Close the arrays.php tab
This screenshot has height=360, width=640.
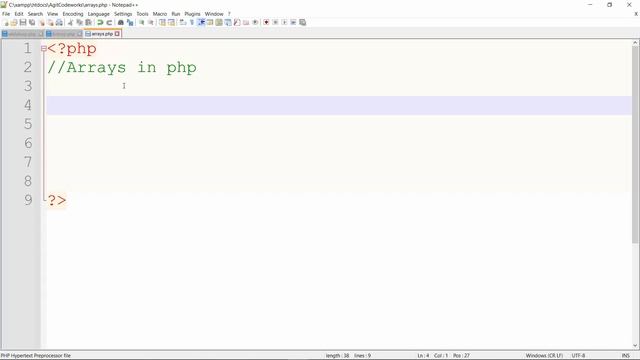[x=117, y=34]
